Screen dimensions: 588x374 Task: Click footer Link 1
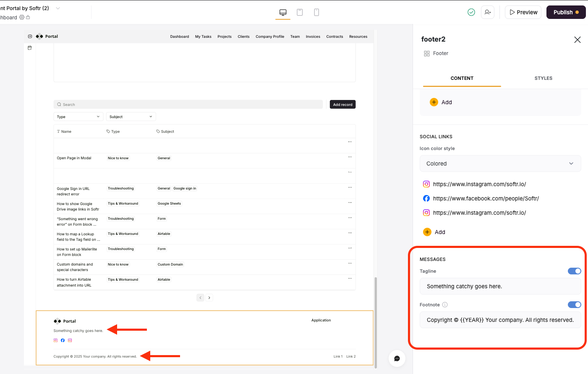tap(338, 356)
